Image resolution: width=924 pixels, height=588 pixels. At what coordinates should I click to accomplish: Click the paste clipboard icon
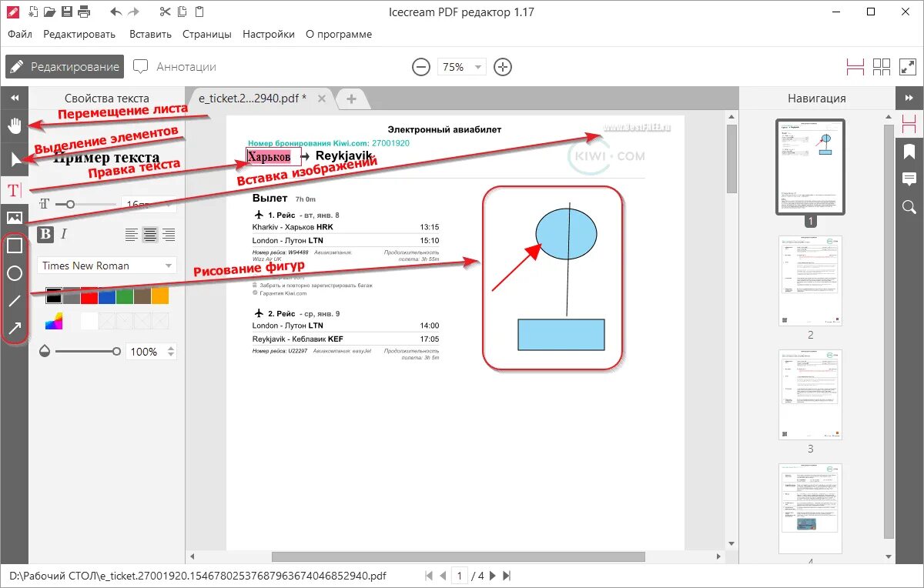[x=199, y=12]
